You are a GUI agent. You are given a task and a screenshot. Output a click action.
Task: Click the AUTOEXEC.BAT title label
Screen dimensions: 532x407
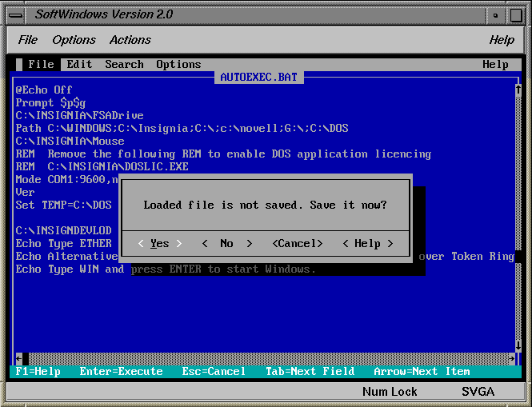point(259,77)
